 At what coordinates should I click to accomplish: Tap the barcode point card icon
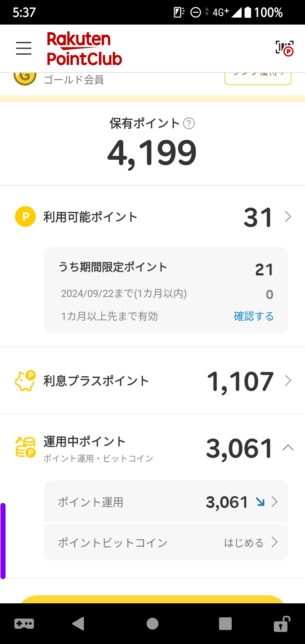(x=284, y=48)
